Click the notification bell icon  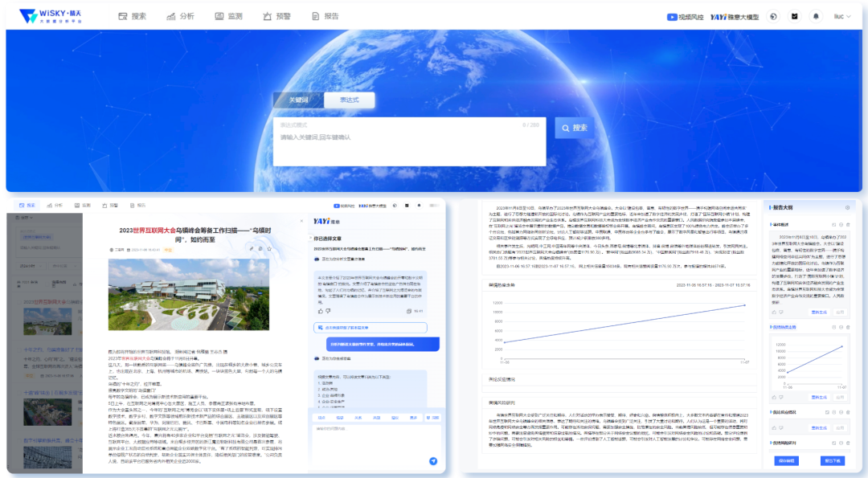pos(816,16)
